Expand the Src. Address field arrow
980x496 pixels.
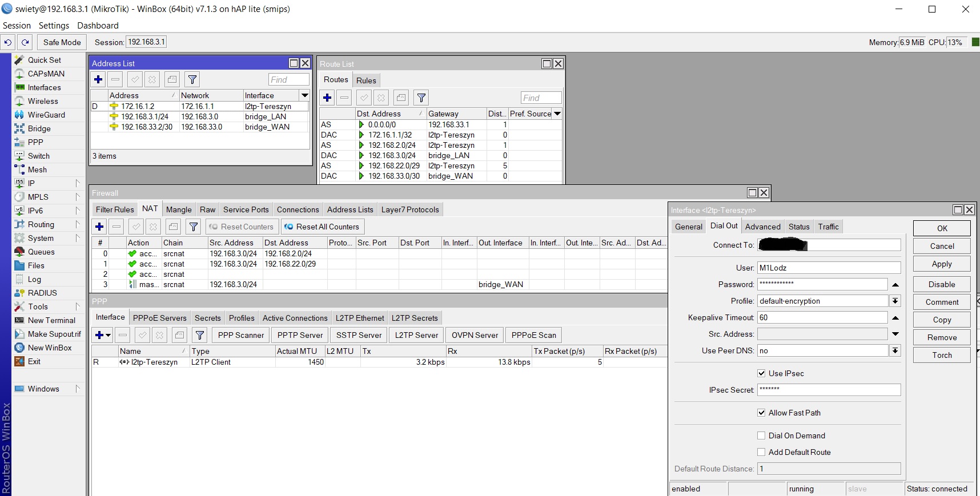coord(895,334)
